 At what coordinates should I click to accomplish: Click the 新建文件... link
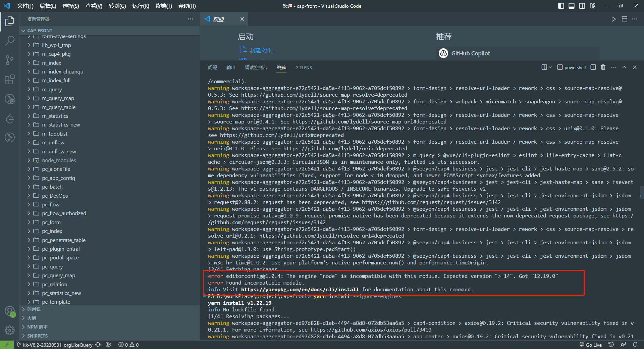[262, 50]
